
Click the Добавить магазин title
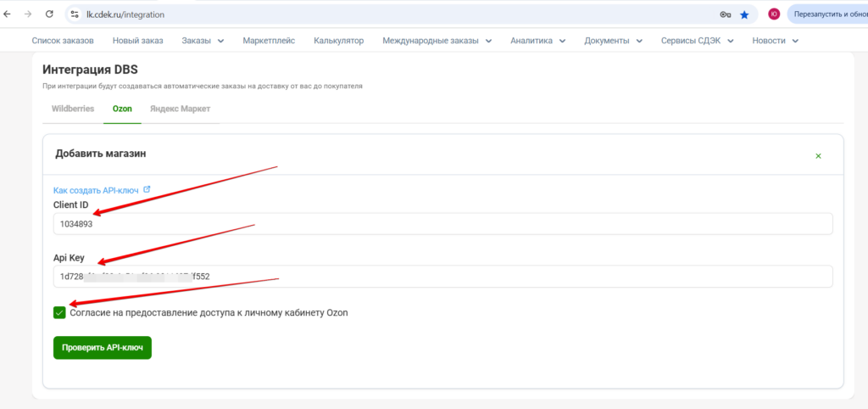(101, 154)
